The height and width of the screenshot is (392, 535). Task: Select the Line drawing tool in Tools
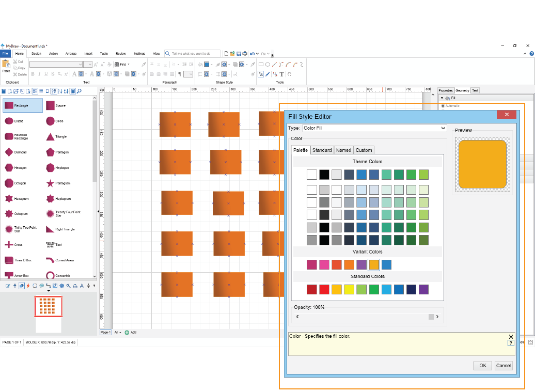tap(274, 64)
